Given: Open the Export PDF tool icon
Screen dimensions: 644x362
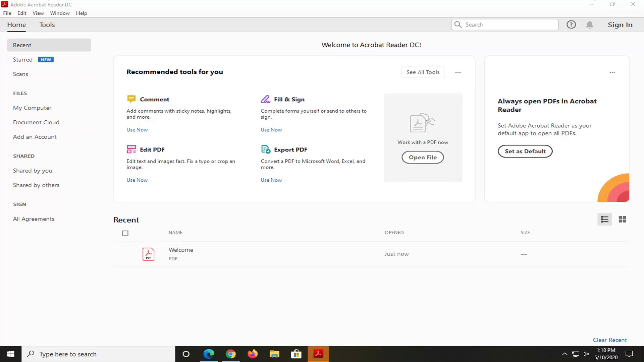Looking at the screenshot, I should (x=265, y=149).
